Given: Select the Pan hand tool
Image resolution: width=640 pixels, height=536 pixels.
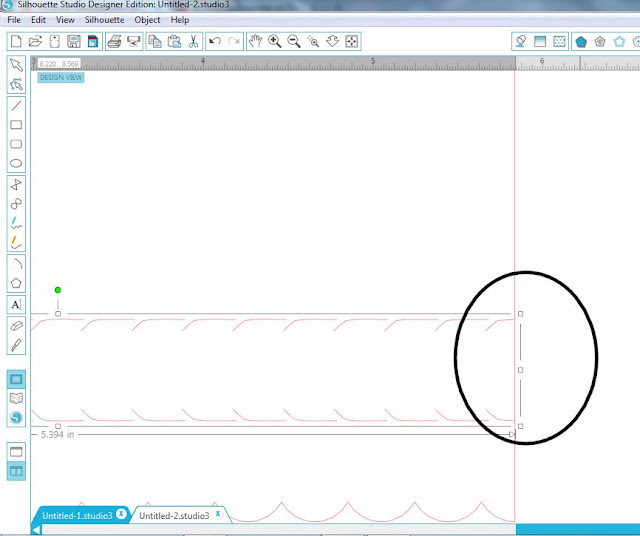Looking at the screenshot, I should coord(256,41).
